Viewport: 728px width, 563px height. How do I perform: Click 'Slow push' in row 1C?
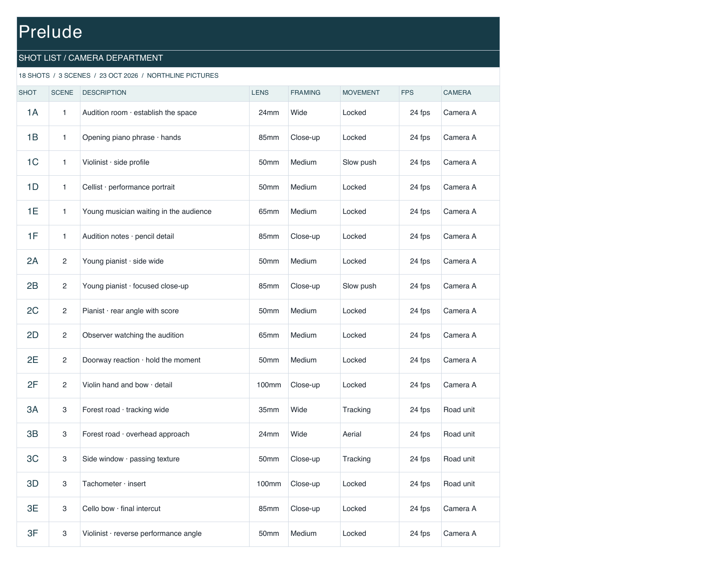359,162
